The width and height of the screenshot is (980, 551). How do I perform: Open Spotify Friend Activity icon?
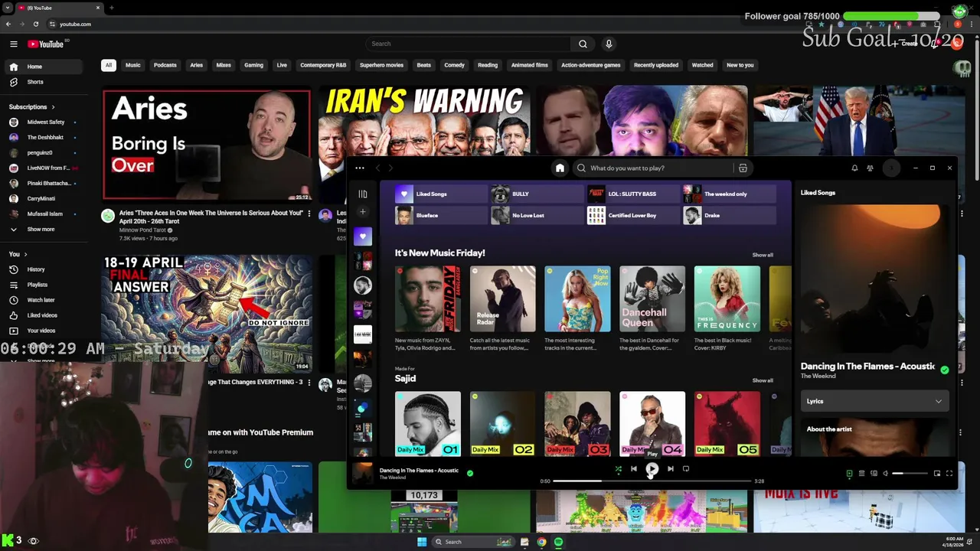[870, 168]
